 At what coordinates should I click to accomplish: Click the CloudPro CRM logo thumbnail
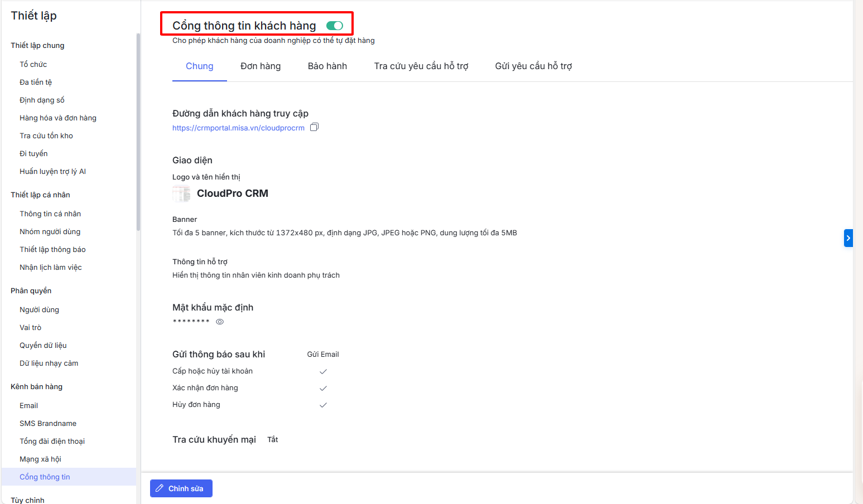coord(181,194)
